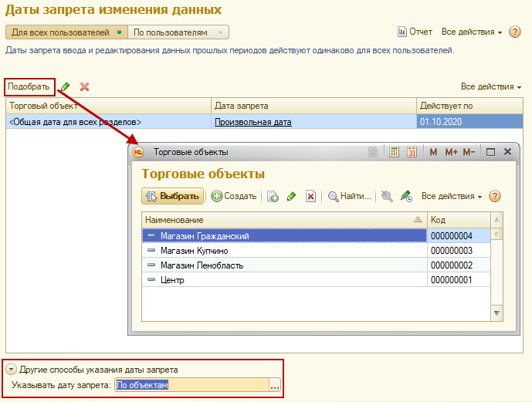Click the list scroll up arrow
532x402 pixels.
pos(496,220)
